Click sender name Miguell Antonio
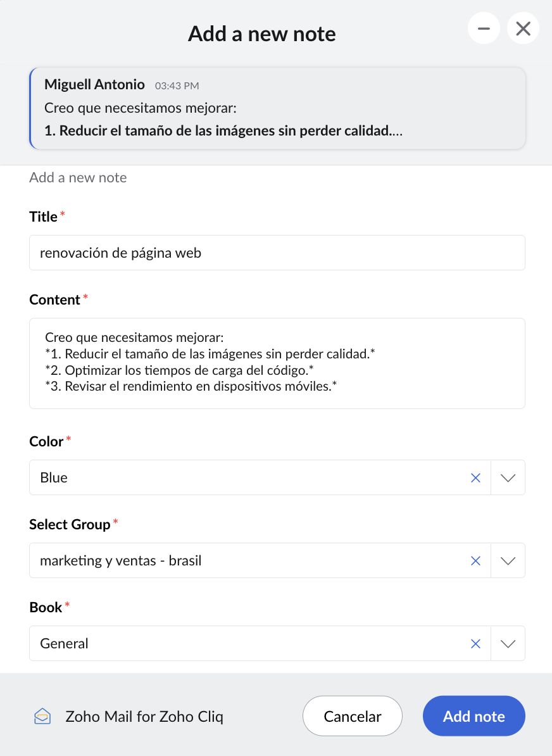 pyautogui.click(x=94, y=85)
